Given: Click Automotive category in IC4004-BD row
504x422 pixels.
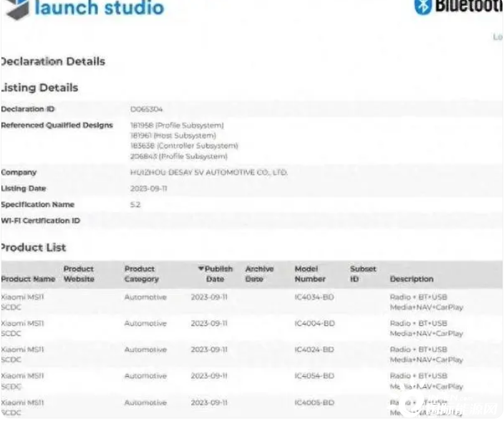Looking at the screenshot, I should click(x=145, y=323).
